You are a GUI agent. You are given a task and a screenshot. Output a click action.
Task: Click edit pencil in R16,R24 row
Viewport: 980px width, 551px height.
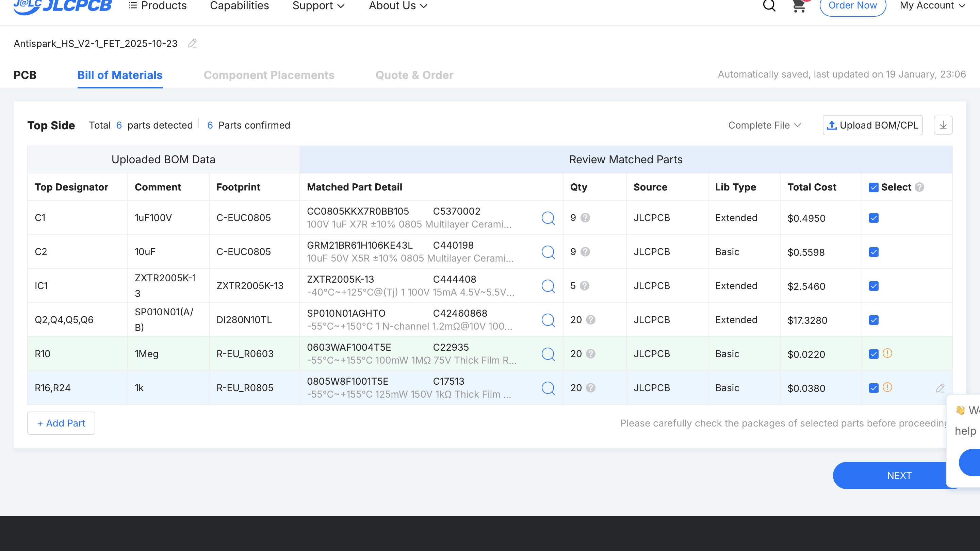coord(940,388)
